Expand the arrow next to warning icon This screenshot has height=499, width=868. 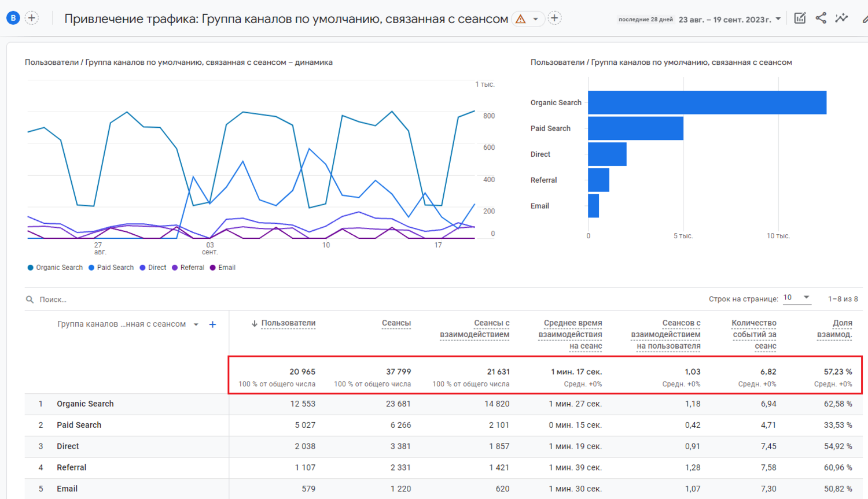point(536,19)
